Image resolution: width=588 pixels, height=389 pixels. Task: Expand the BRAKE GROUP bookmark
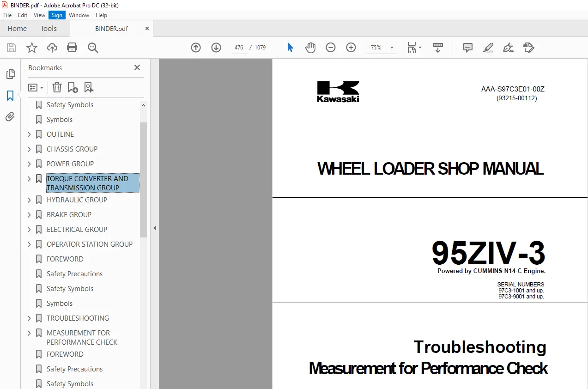click(x=29, y=215)
